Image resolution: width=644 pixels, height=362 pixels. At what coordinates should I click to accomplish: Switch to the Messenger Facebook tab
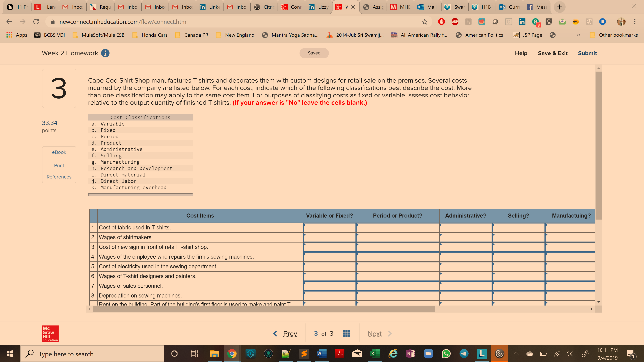click(x=536, y=7)
